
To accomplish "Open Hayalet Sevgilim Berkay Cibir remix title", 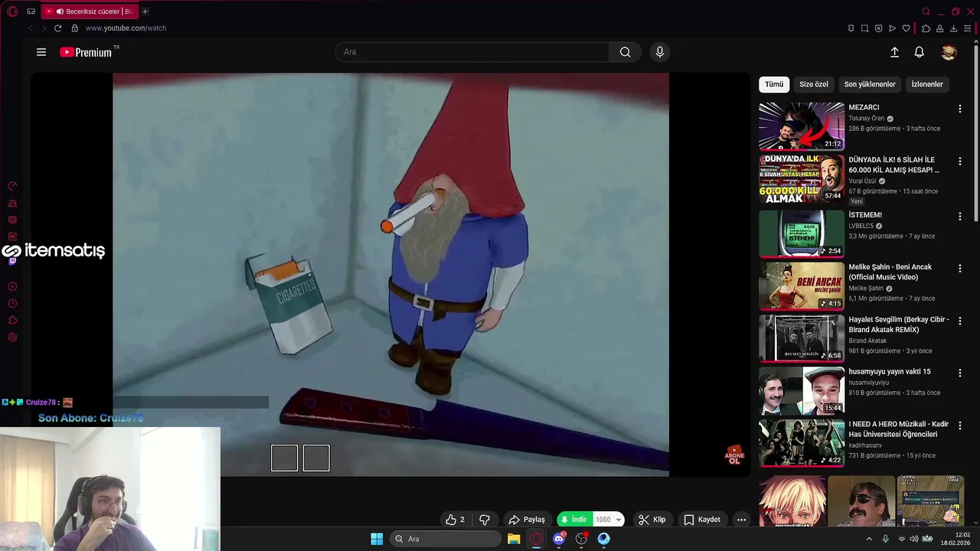I will pos(899,324).
